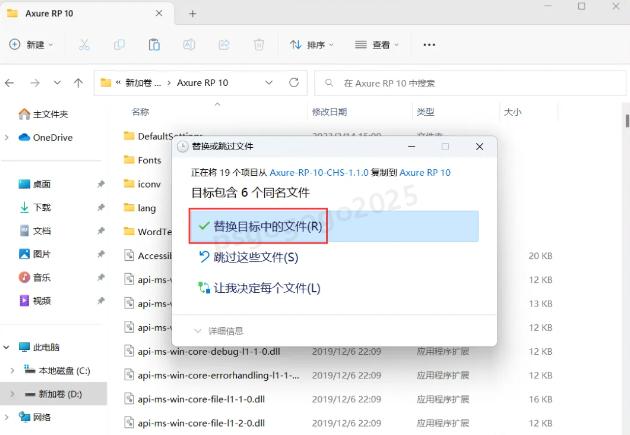Open Music (音乐) in sidebar

tap(35, 277)
